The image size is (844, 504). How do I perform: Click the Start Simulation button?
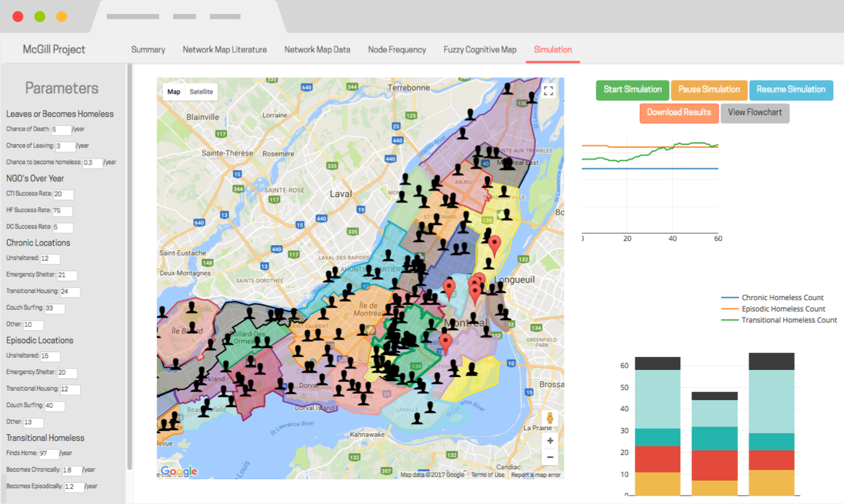(632, 90)
